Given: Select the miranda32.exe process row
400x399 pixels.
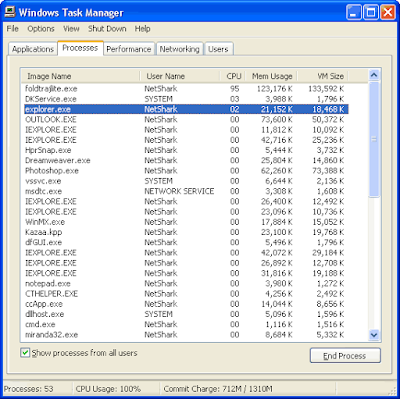Looking at the screenshot, I should (186, 335).
